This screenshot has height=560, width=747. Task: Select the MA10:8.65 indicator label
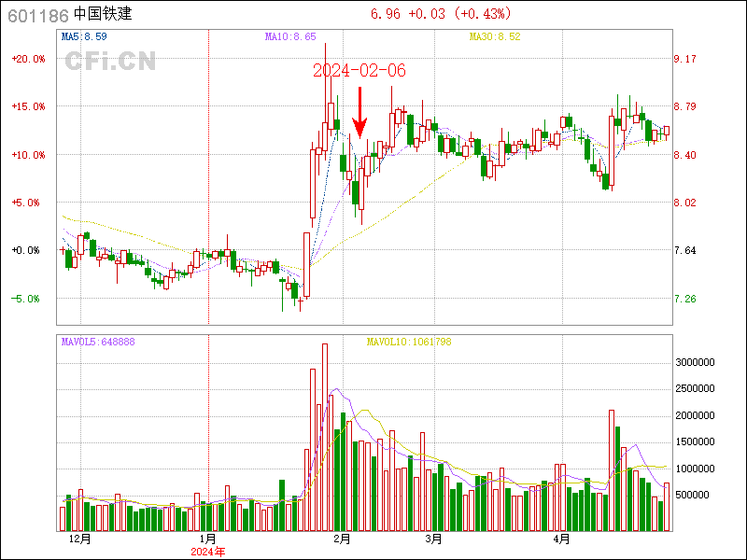pyautogui.click(x=290, y=36)
